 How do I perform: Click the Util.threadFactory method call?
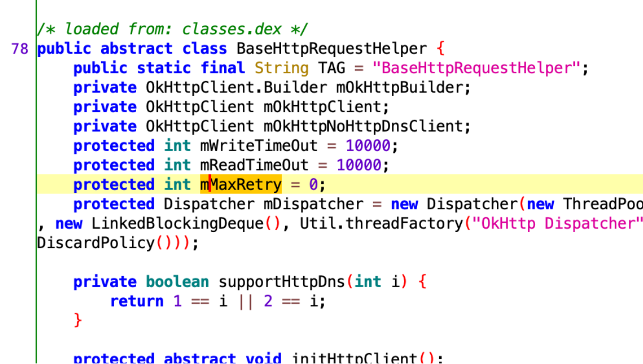click(382, 224)
